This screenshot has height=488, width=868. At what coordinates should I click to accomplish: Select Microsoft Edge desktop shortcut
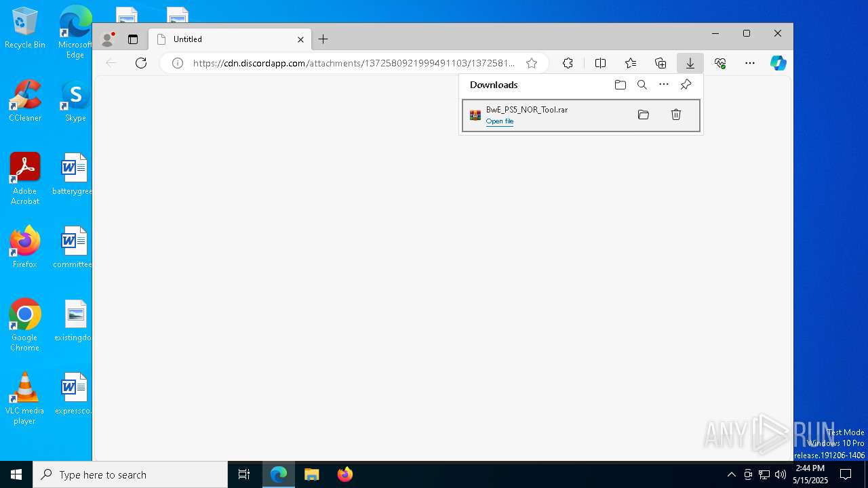point(75,32)
